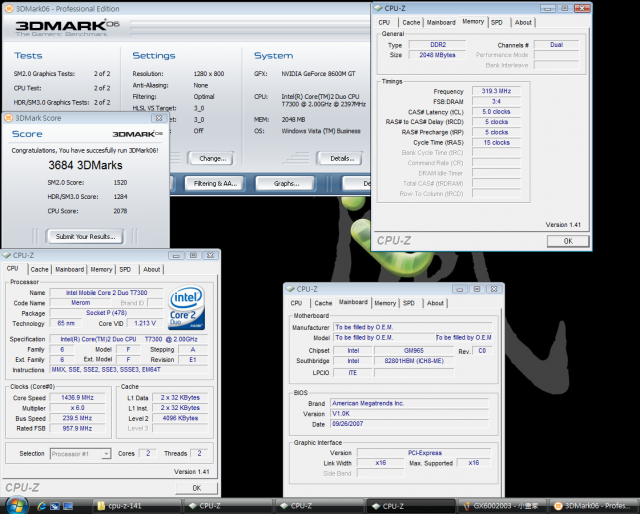Close the CPU-Z Memory window
This screenshot has width=640, height=514.
(582, 8)
